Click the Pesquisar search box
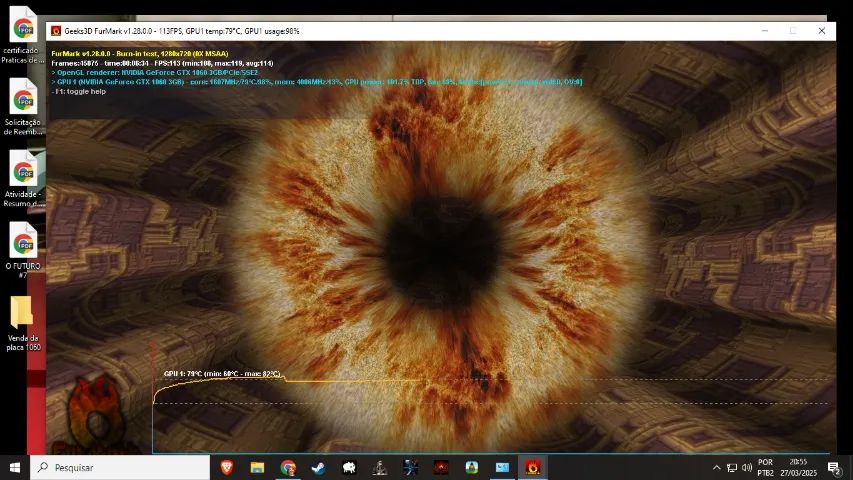The image size is (853, 480). point(120,467)
